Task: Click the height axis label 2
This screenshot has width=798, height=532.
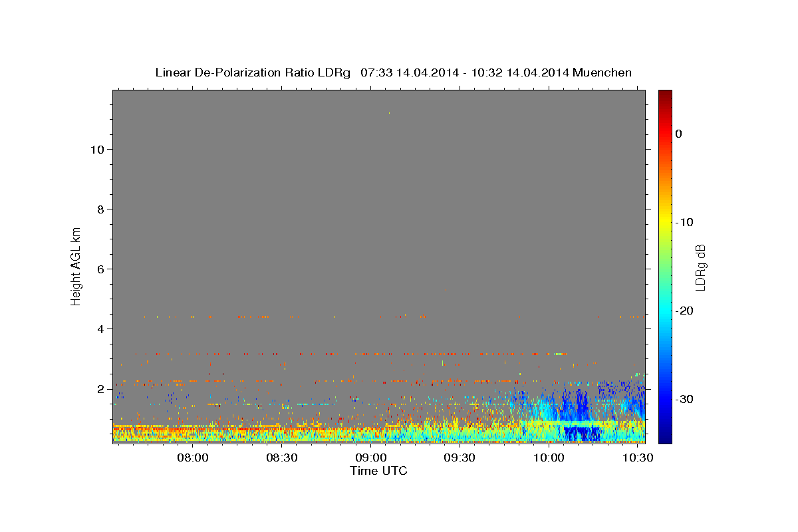Action: 100,388
